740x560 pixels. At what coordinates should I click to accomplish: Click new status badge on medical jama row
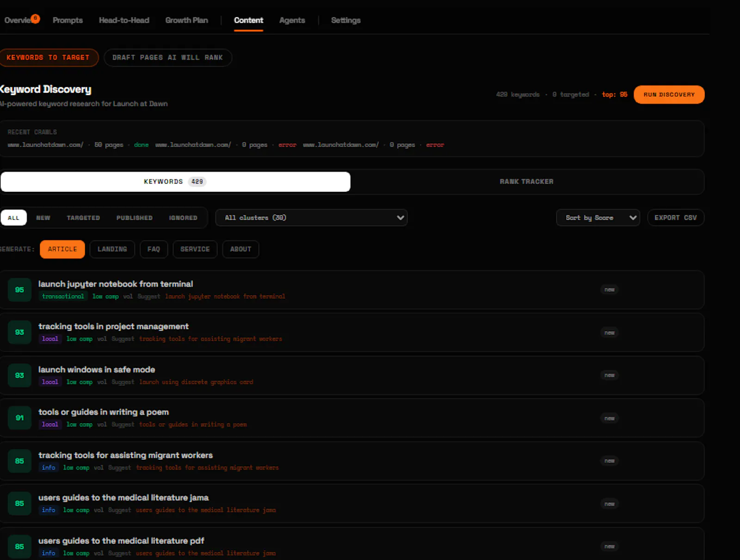[610, 504]
